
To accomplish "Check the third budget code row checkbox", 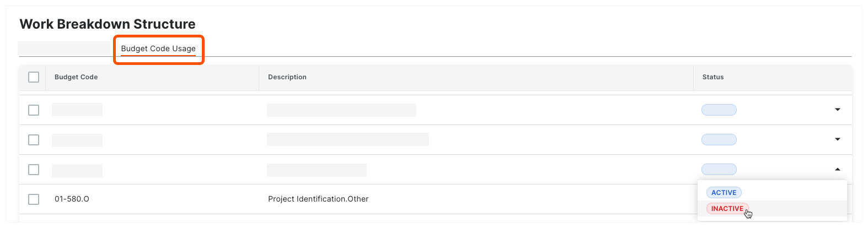I will tap(34, 170).
